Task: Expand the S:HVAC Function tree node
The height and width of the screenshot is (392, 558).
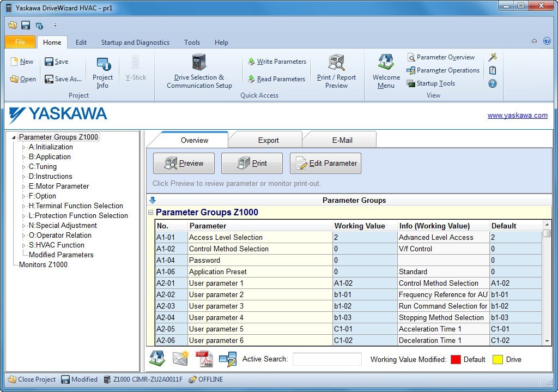Action: pos(23,245)
